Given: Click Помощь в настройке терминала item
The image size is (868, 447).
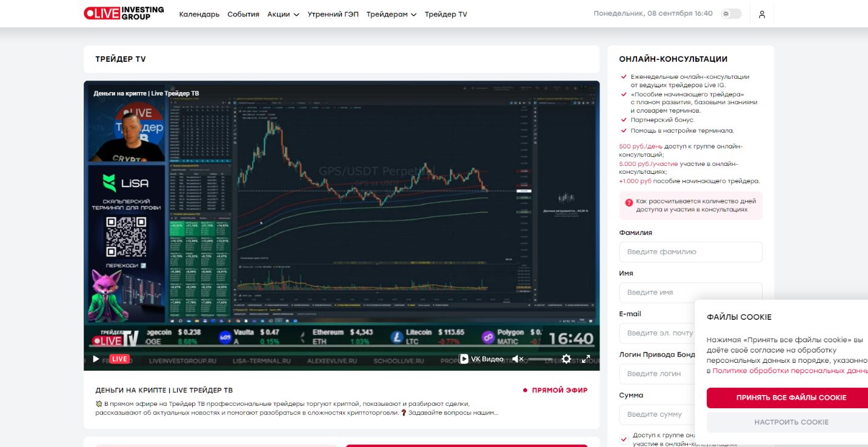Looking at the screenshot, I should click(x=682, y=130).
